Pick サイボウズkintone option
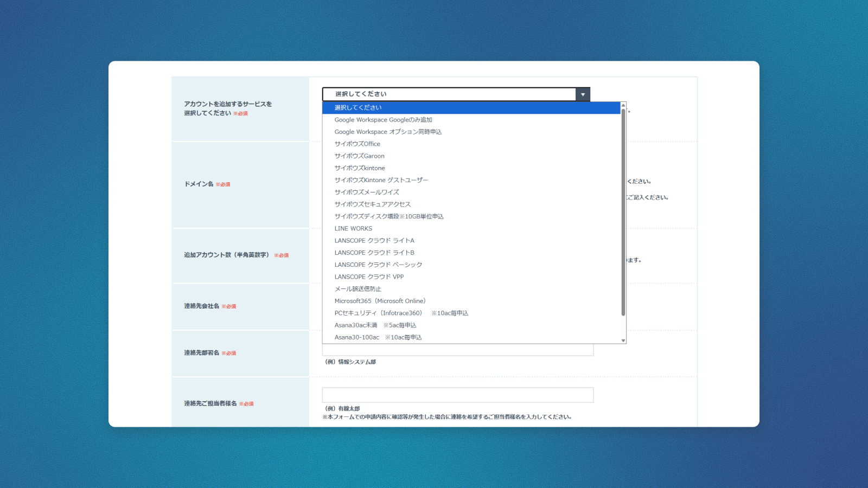The width and height of the screenshot is (868, 488). 471,168
